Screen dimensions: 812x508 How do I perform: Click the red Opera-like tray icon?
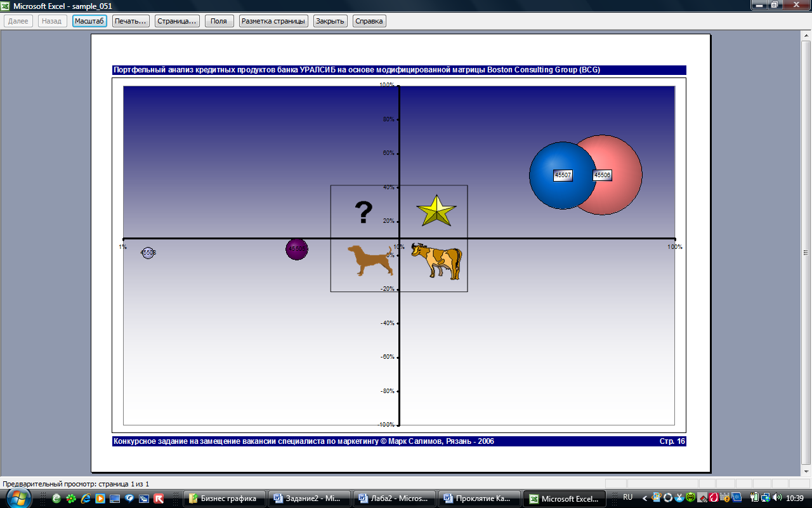tap(713, 498)
